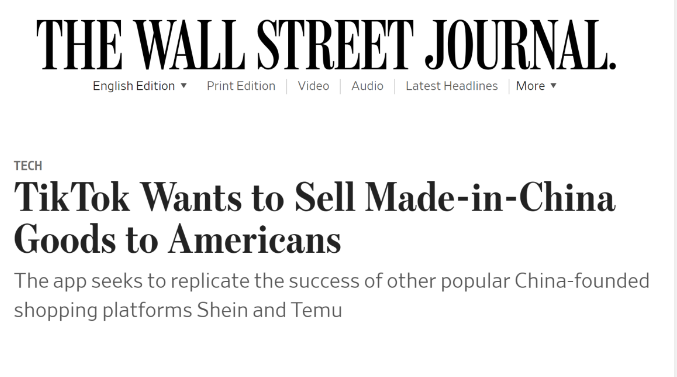Image resolution: width=677 pixels, height=377 pixels.
Task: Click the word THE in the masthead
Action: tap(79, 45)
